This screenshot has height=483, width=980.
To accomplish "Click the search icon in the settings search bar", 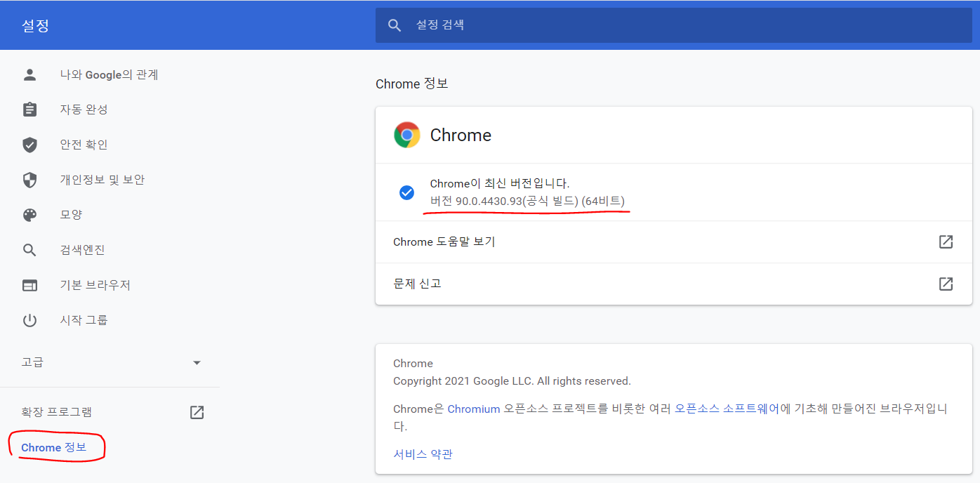I will coord(395,25).
